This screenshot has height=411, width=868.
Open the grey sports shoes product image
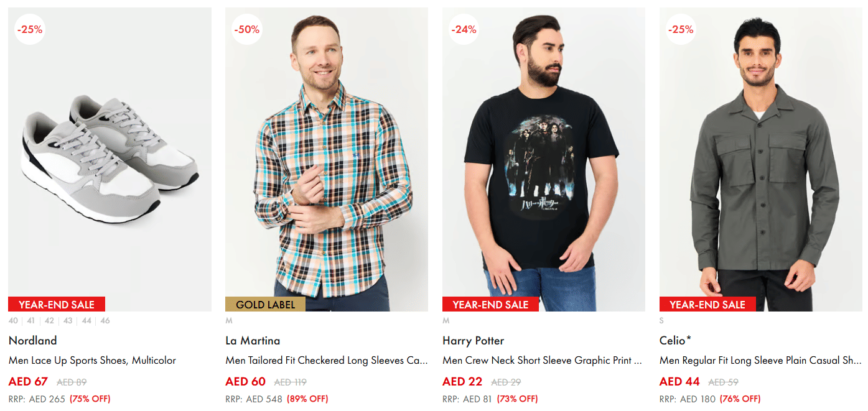pos(110,159)
